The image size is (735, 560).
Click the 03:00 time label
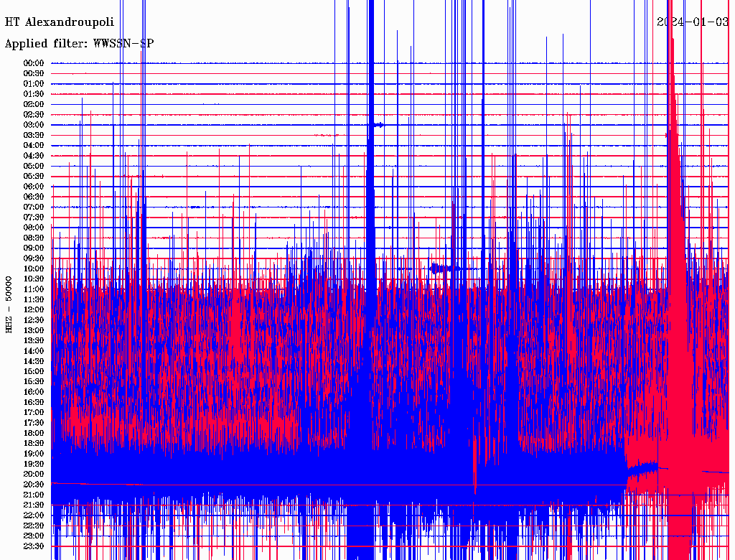(34, 125)
